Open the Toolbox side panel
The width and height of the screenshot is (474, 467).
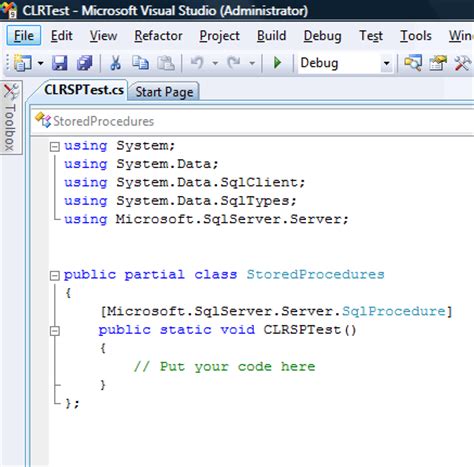pyautogui.click(x=11, y=118)
